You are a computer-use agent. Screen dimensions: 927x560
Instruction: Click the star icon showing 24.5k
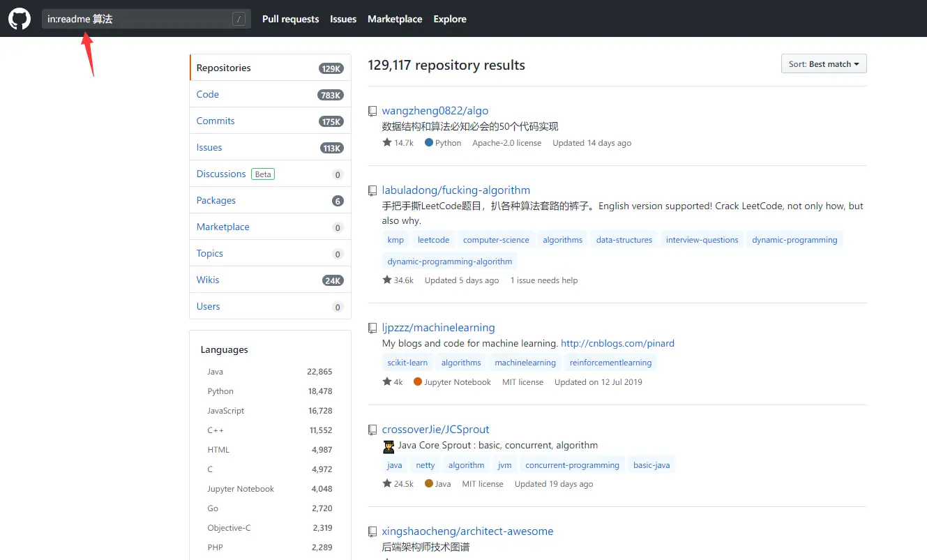[x=387, y=483]
